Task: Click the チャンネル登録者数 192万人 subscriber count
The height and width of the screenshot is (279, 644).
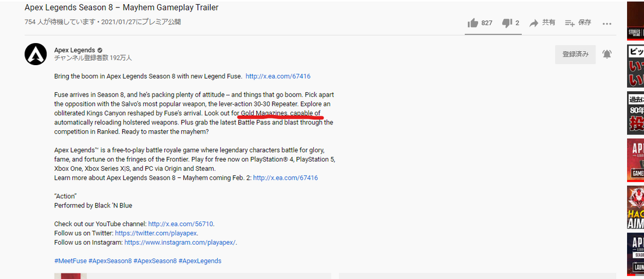Action: click(x=93, y=58)
